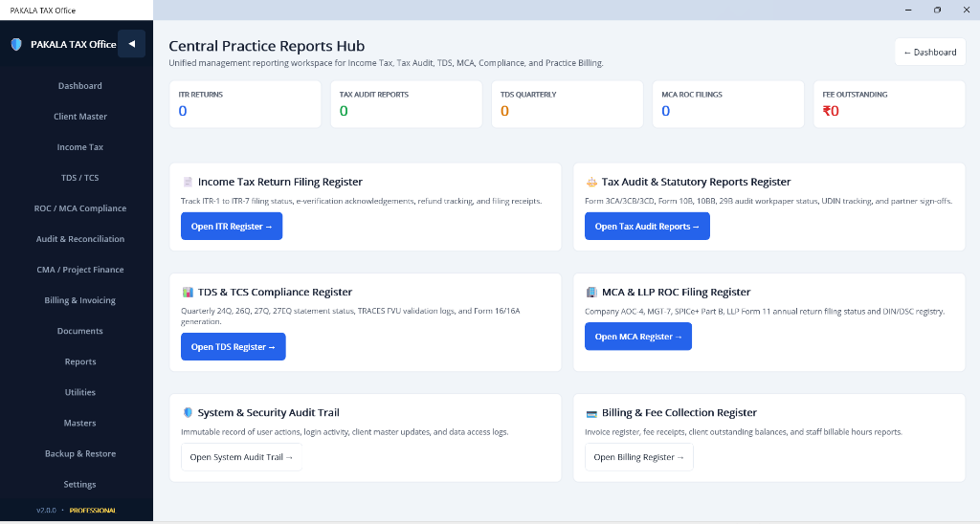Click Open Billing Register button
The width and height of the screenshot is (980, 524).
[638, 456]
